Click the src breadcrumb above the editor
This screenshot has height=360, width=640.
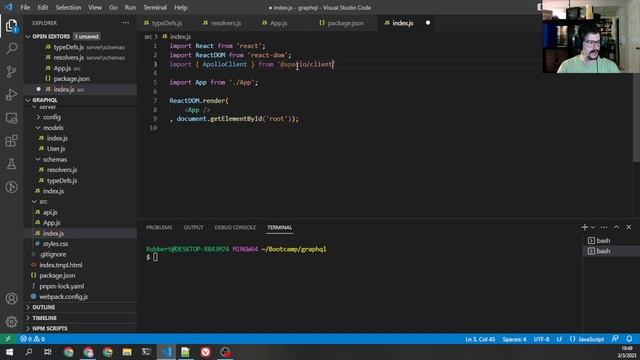pos(148,37)
